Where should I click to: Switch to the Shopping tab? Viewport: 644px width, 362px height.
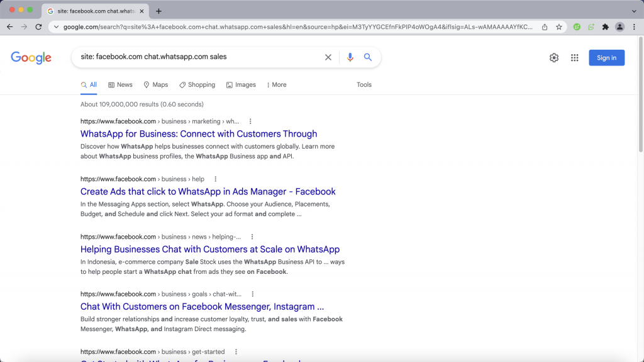click(x=197, y=85)
